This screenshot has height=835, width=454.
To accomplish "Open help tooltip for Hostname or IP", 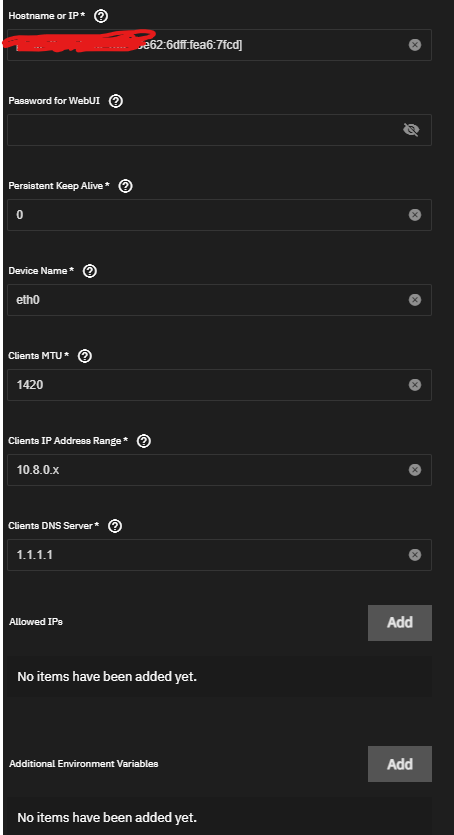I will pyautogui.click(x=101, y=16).
